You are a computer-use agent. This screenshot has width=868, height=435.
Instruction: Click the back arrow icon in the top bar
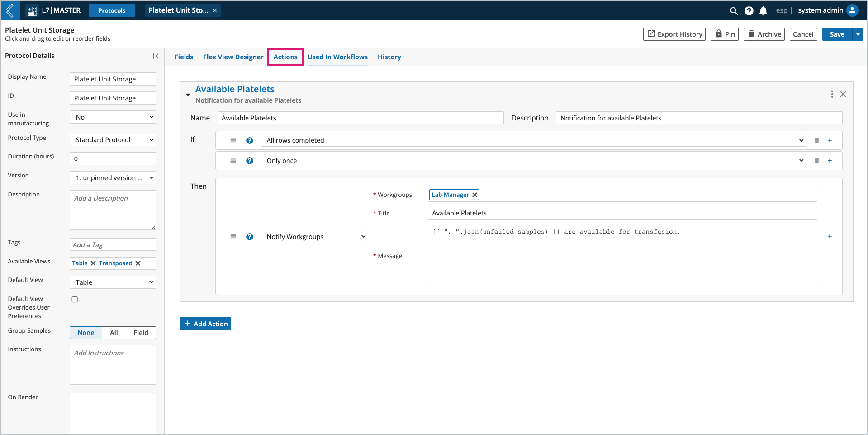[x=10, y=10]
